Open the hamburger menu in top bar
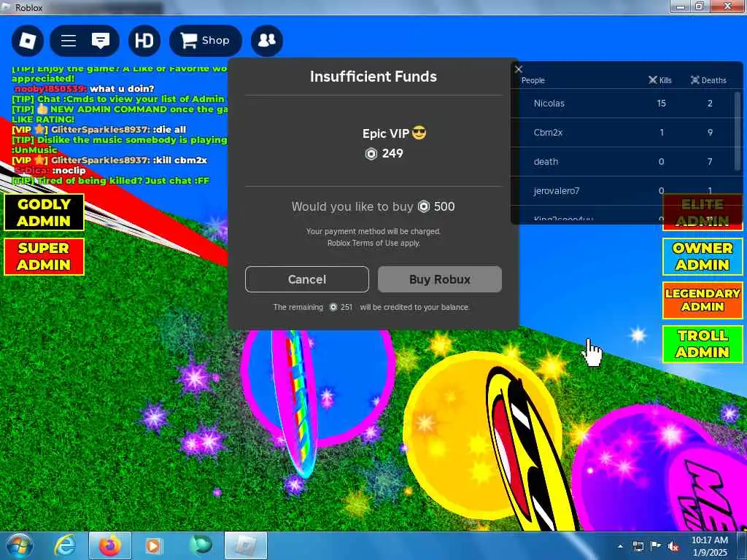 [x=69, y=41]
